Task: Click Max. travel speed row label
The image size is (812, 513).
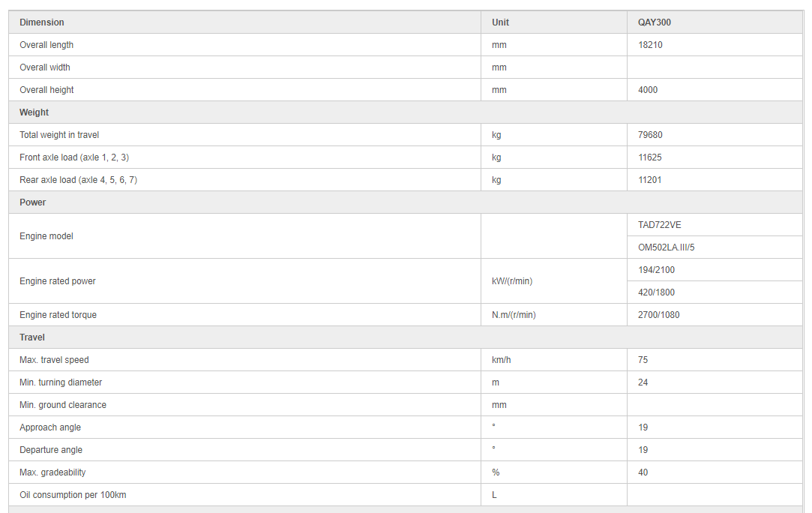Action: pos(54,360)
